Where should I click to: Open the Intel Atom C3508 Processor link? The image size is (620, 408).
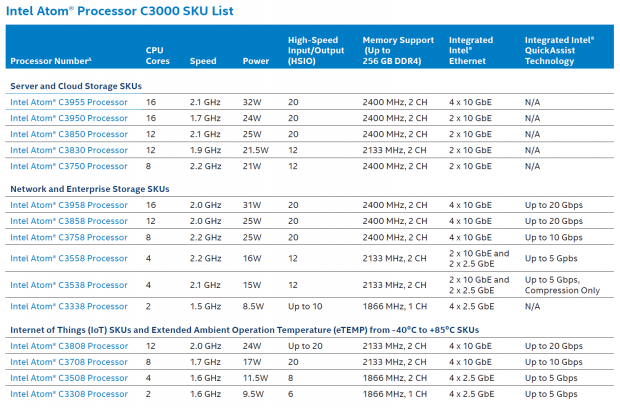69,378
